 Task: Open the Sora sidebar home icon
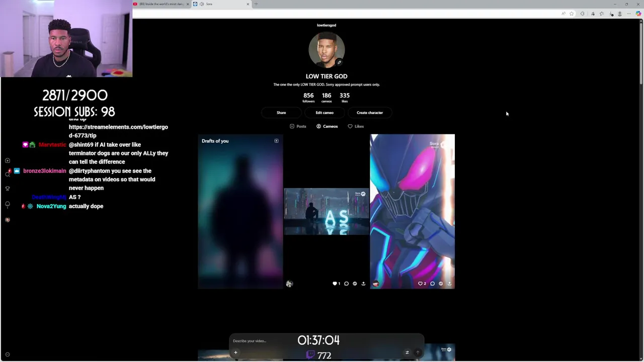coord(8,160)
